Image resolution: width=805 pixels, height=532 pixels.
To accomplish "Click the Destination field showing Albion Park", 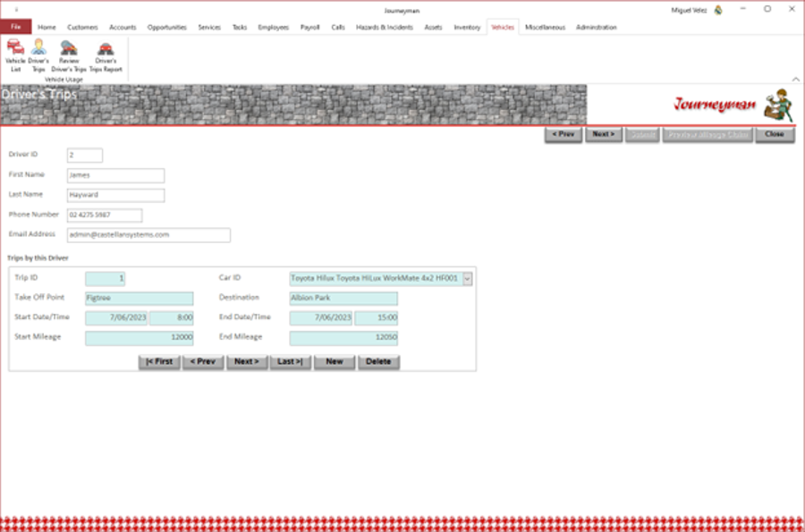I will coord(343,298).
